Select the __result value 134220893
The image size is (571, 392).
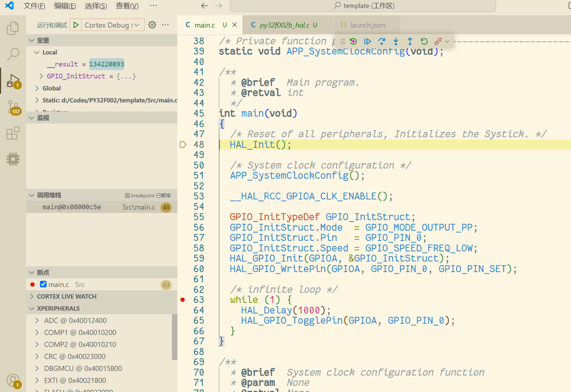coord(106,64)
